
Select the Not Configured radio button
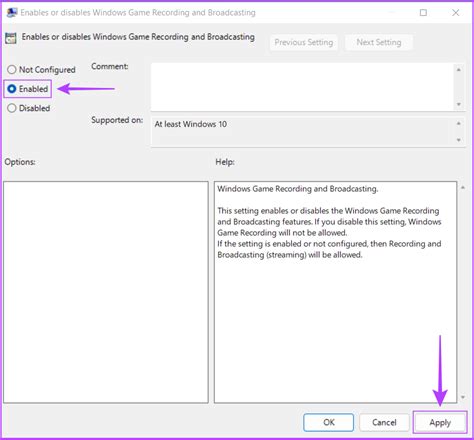coord(12,70)
